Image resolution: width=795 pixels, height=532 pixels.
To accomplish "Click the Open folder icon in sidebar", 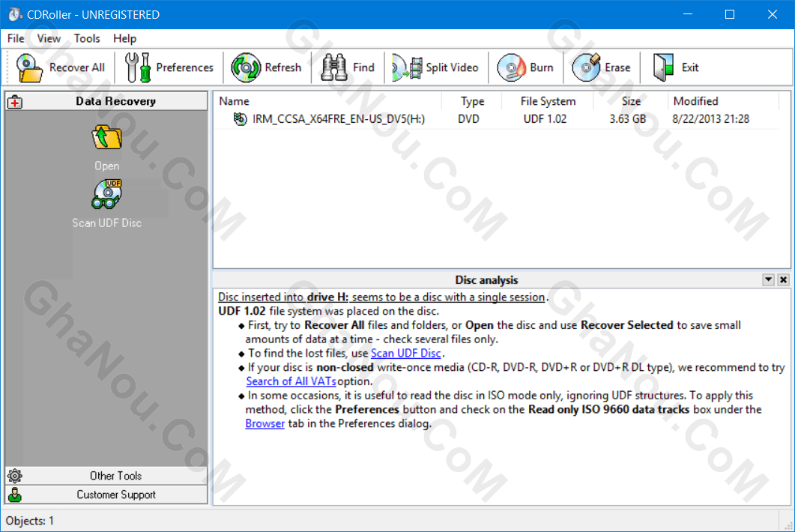I will pos(106,137).
